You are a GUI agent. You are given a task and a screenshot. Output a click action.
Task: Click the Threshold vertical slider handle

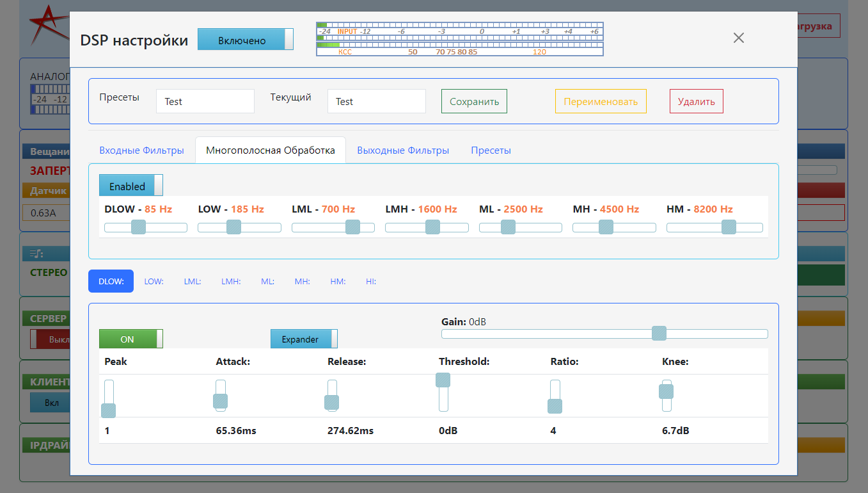coord(443,380)
